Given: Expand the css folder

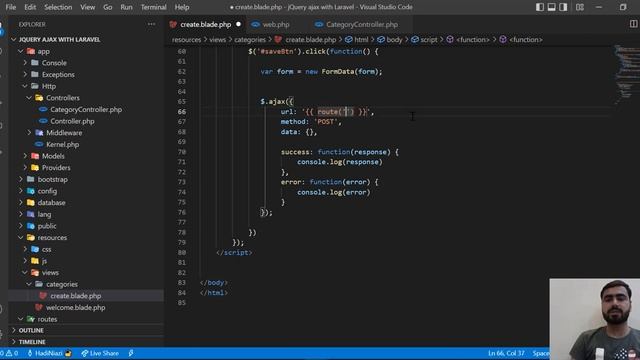Looking at the screenshot, I should 47,249.
